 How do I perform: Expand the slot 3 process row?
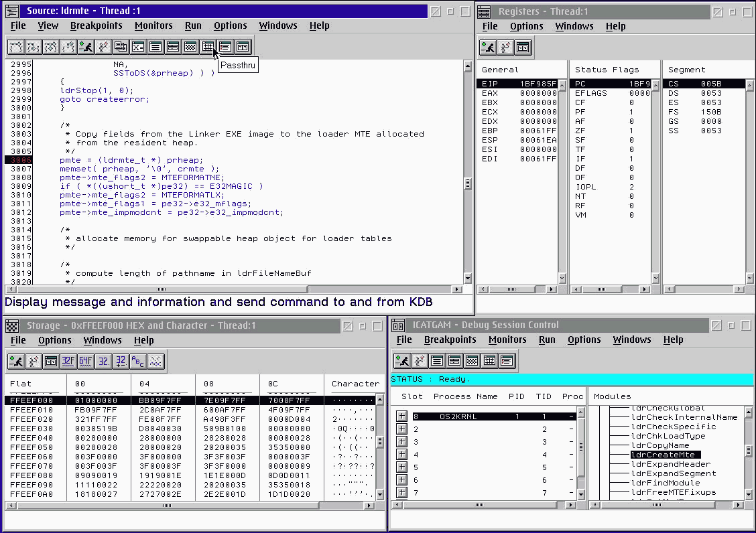tap(401, 441)
